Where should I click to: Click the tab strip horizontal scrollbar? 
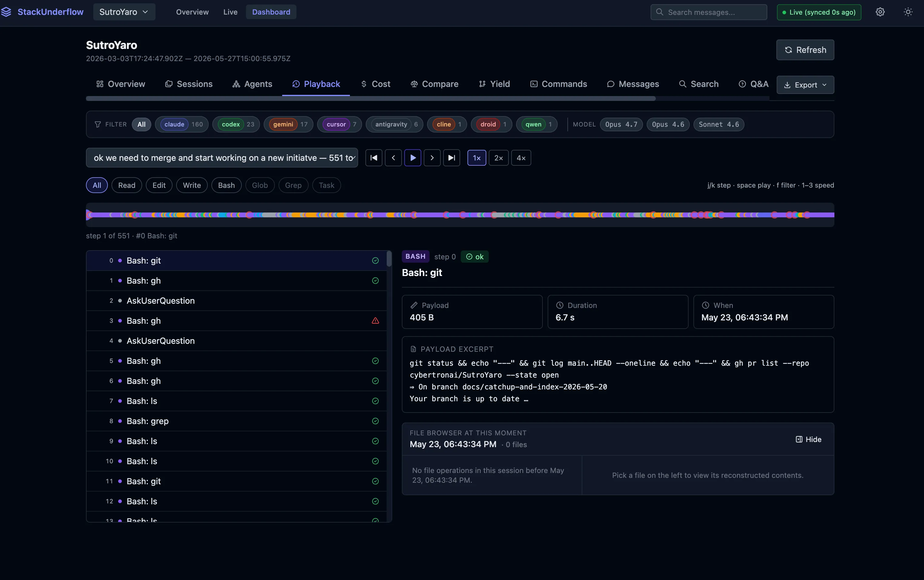(x=371, y=98)
